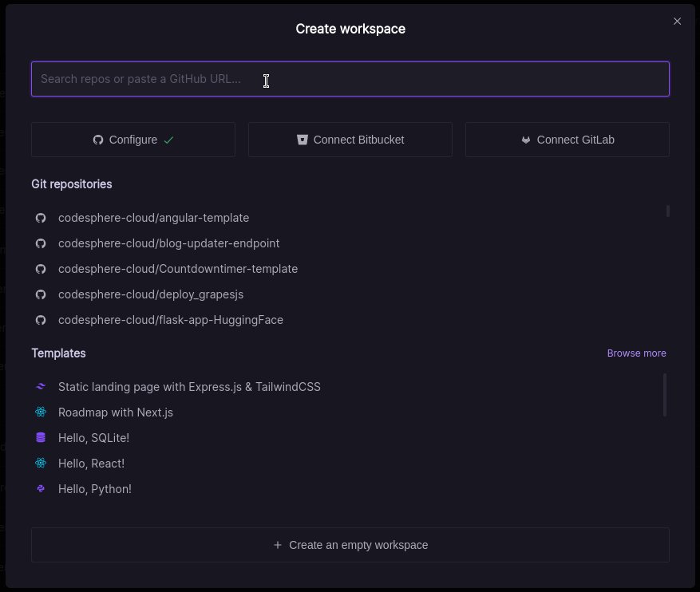
Task: Open the Configure GitHub settings
Action: point(132,139)
